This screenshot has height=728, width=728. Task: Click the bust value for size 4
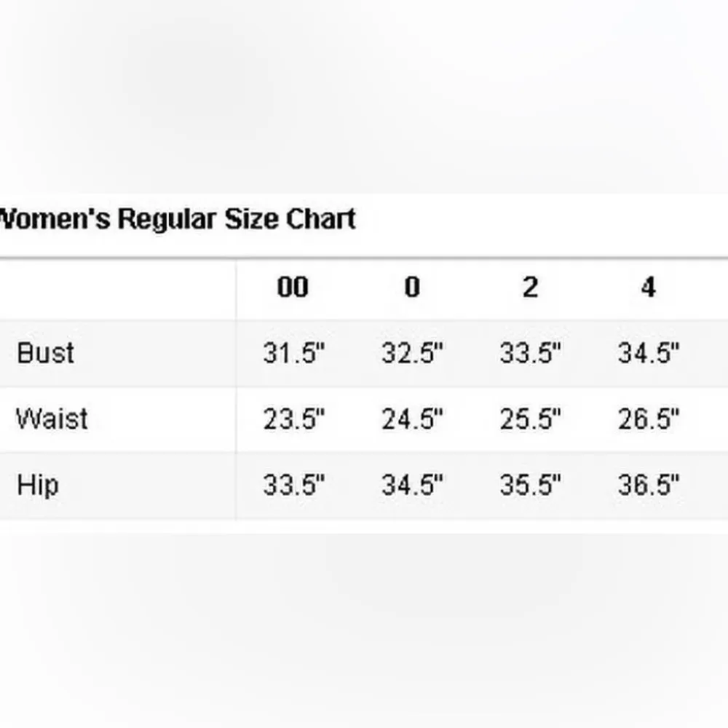click(x=649, y=354)
